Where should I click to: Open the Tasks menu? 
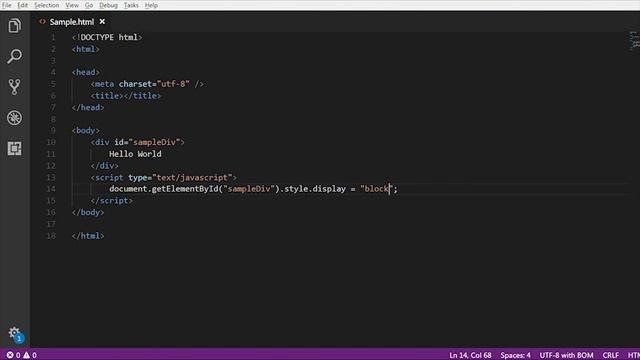point(131,5)
